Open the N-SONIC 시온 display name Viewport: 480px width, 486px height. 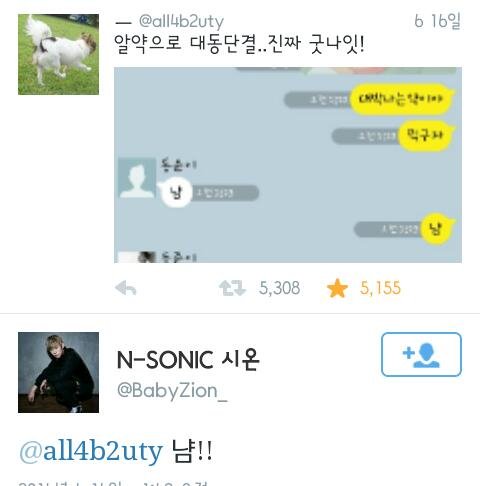pos(188,360)
